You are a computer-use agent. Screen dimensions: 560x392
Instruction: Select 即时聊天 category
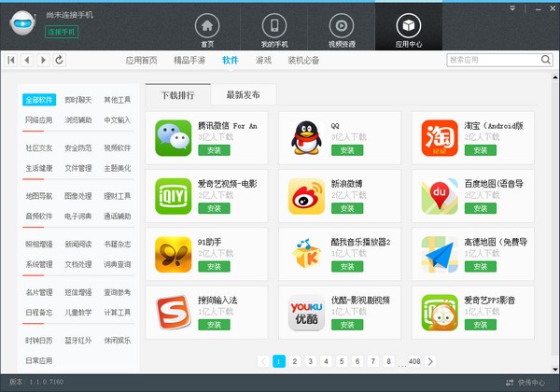[x=78, y=100]
